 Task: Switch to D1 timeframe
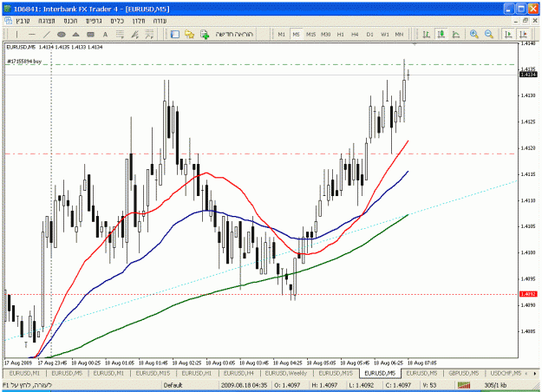coord(369,34)
